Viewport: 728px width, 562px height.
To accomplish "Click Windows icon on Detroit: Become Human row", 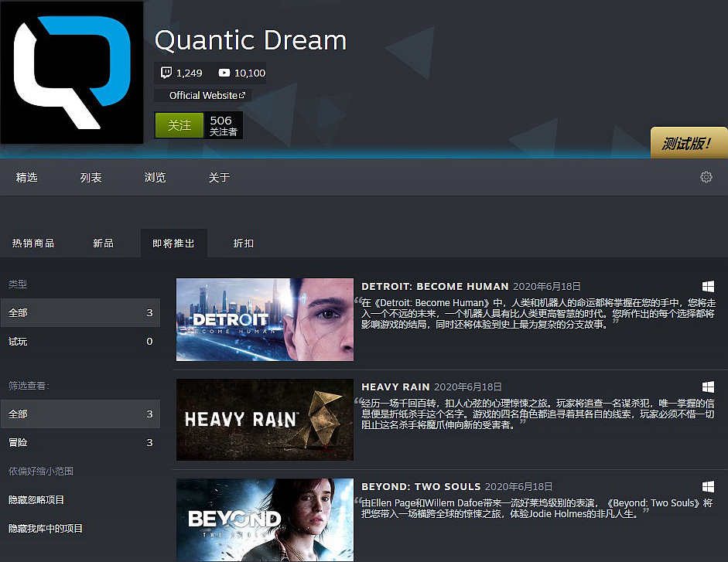I will [x=708, y=286].
